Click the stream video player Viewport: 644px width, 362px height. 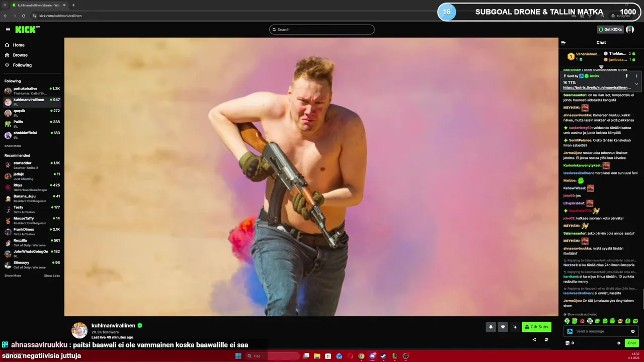pos(311,177)
